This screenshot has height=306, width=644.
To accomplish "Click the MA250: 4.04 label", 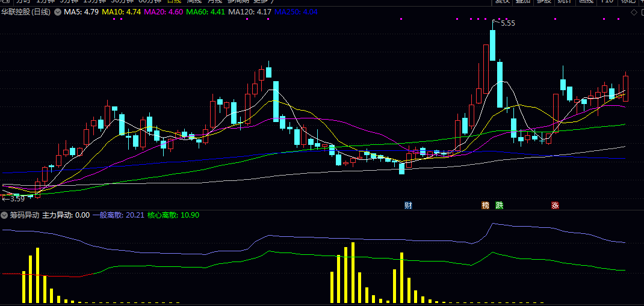I will pyautogui.click(x=296, y=12).
